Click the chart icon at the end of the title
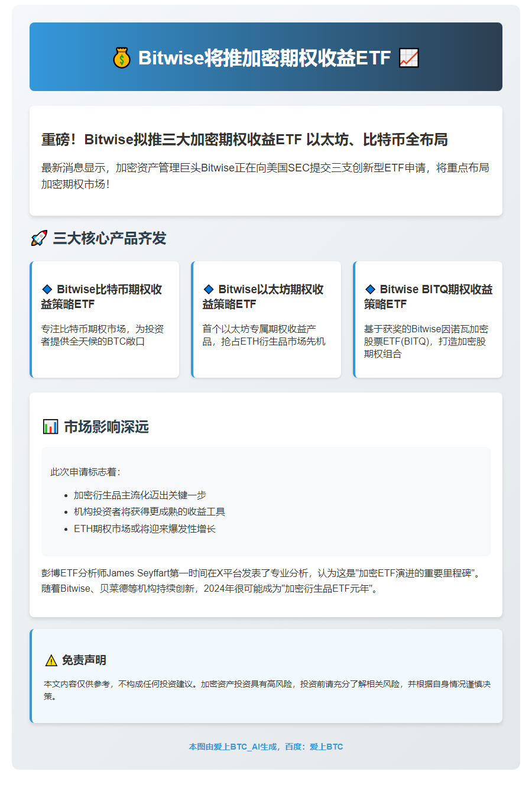 pos(410,57)
